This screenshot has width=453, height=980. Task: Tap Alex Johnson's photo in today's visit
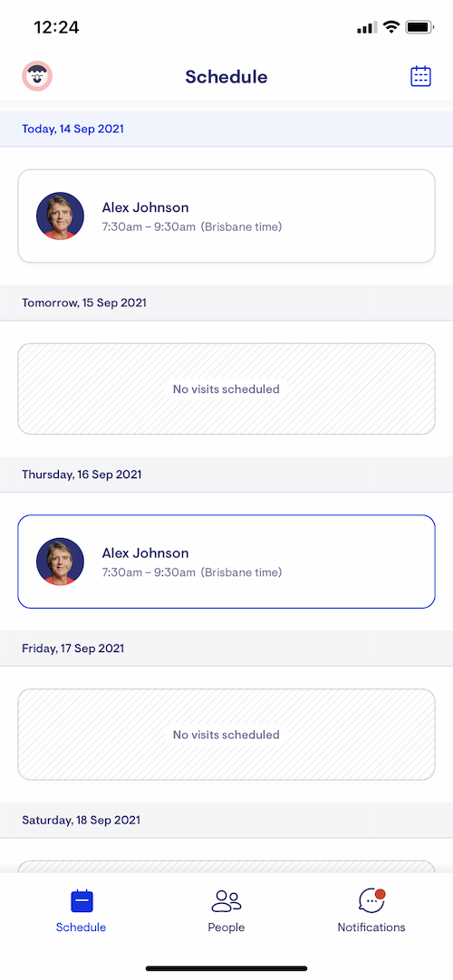click(x=60, y=216)
